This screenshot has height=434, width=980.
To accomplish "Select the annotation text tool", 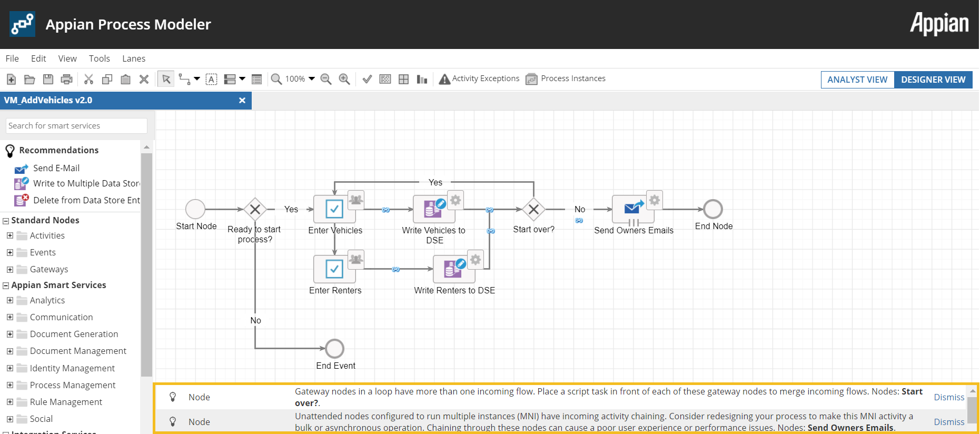I will (x=211, y=79).
